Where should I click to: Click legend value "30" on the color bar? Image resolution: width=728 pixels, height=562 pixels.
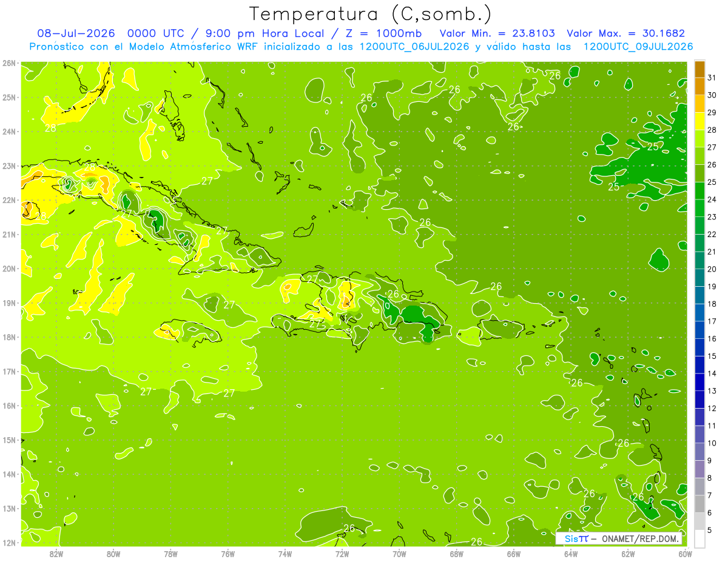712,95
